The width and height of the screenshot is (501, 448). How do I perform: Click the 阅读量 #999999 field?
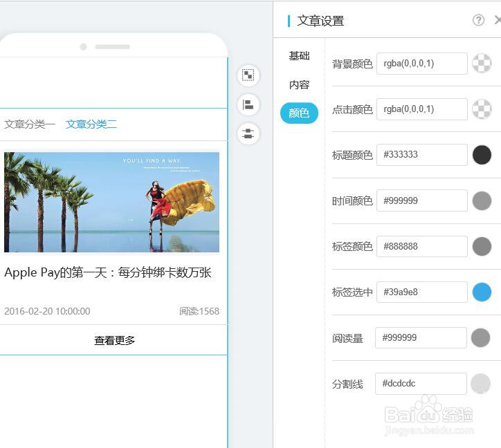point(421,337)
